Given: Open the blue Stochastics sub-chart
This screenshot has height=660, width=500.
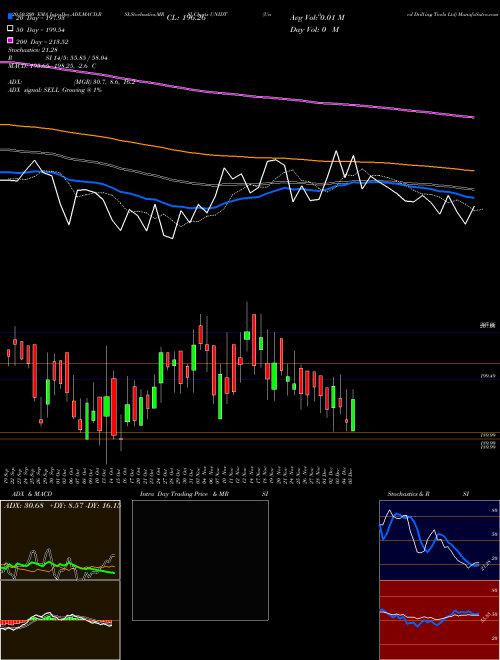Looking at the screenshot, I should pos(439,540).
